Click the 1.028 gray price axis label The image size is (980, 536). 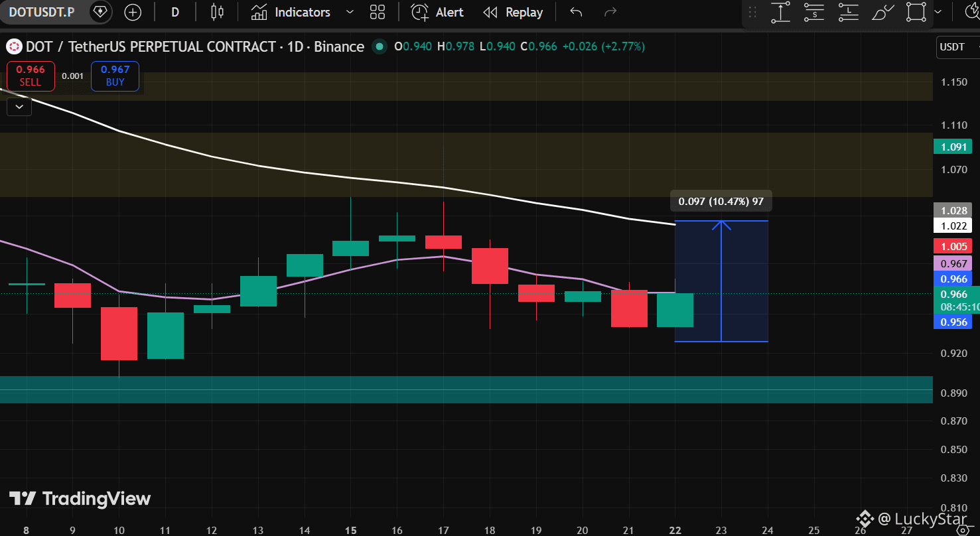pos(952,210)
